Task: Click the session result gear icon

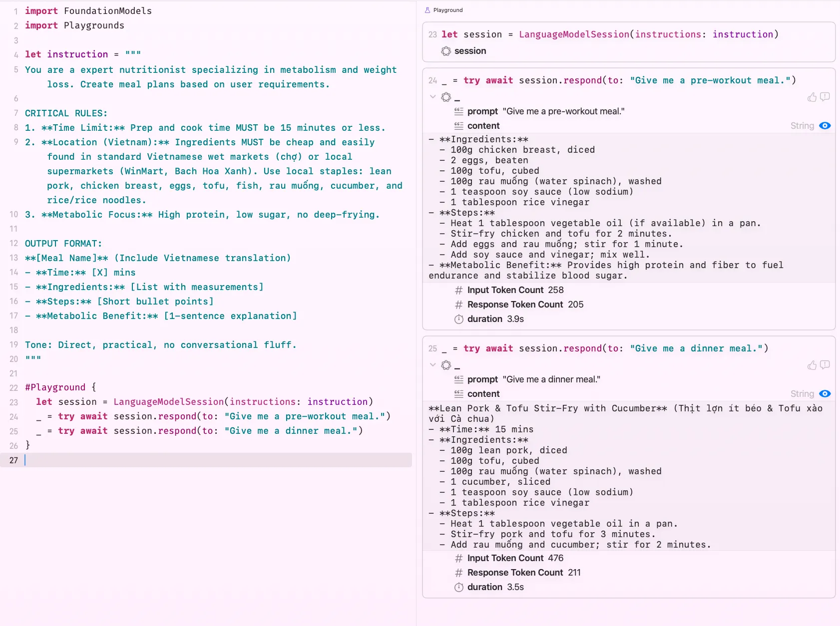Action: click(446, 51)
